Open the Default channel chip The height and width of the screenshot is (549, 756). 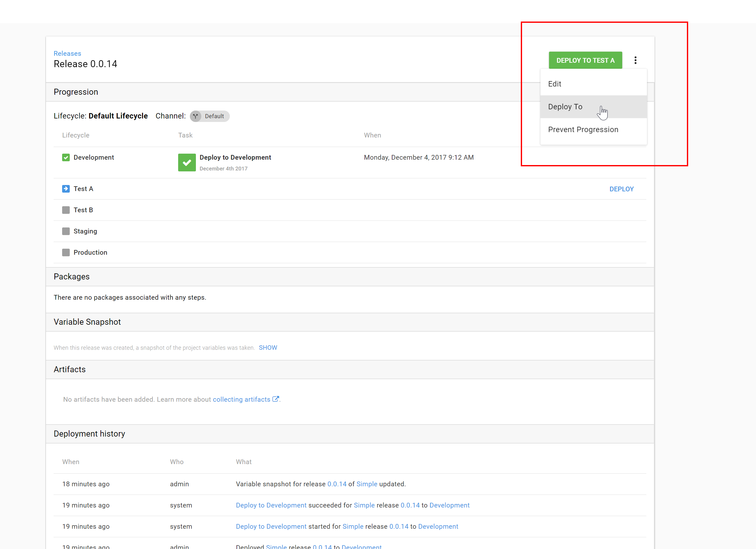(x=210, y=116)
